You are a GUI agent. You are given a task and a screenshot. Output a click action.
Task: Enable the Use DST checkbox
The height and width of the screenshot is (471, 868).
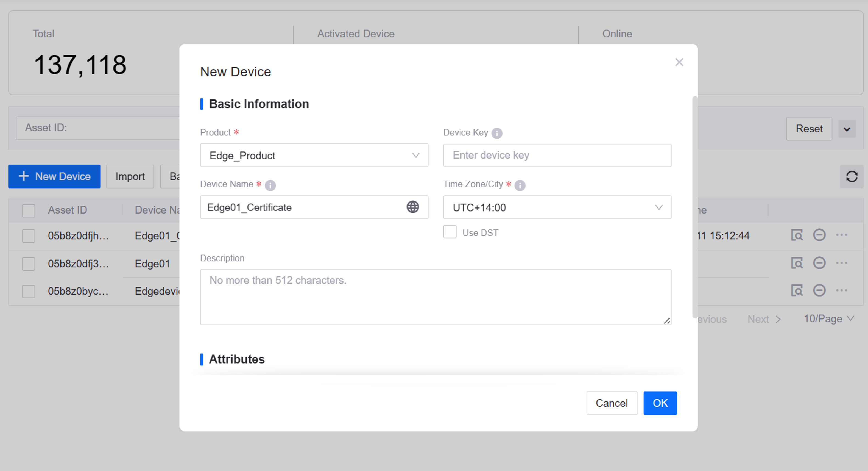pyautogui.click(x=450, y=232)
